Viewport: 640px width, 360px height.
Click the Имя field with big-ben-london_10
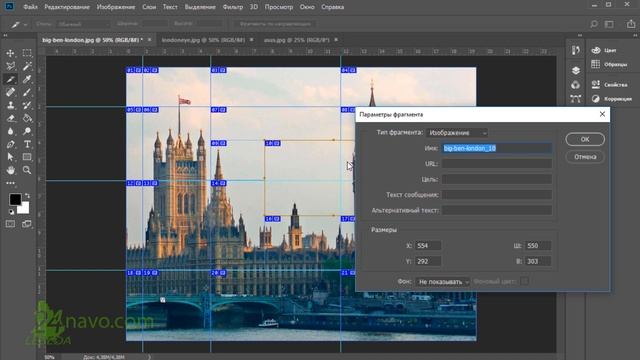(497, 148)
